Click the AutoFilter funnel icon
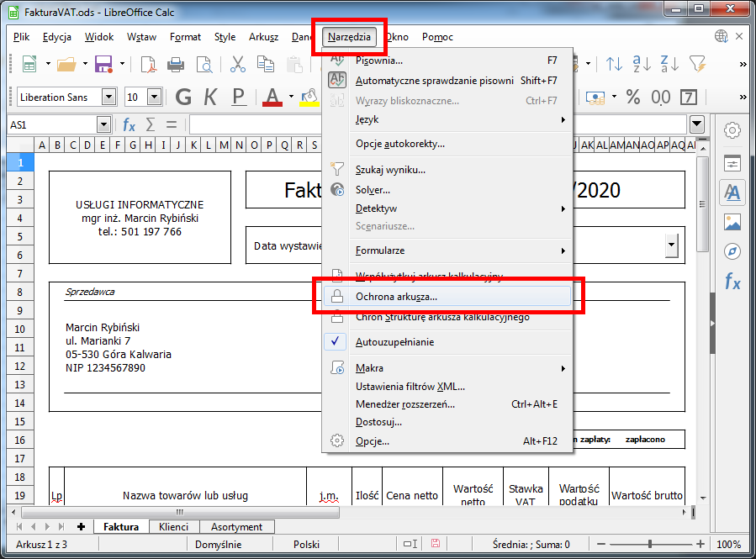Viewport: 756px width, 559px height. click(x=697, y=64)
